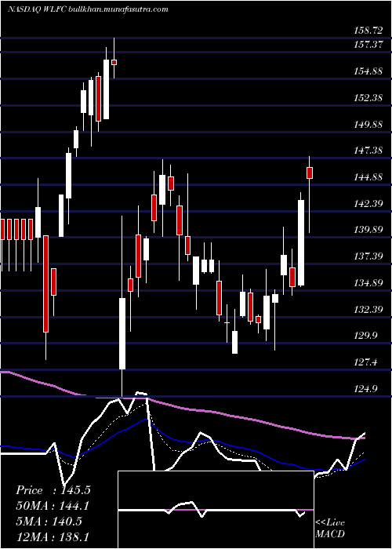Click the 158.72 price axis label
The height and width of the screenshot is (549, 392).
(x=368, y=31)
